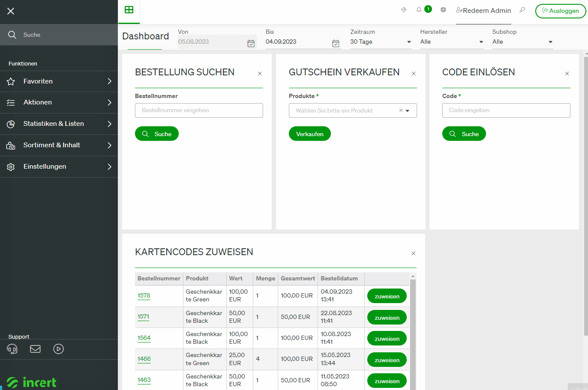Screen dimensions: 588x390
Task: Open the language globe icon
Action: 443,9
